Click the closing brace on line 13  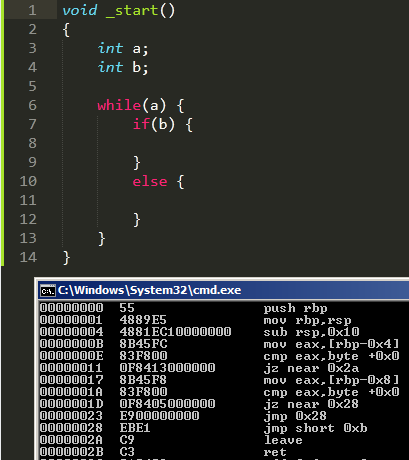point(102,239)
